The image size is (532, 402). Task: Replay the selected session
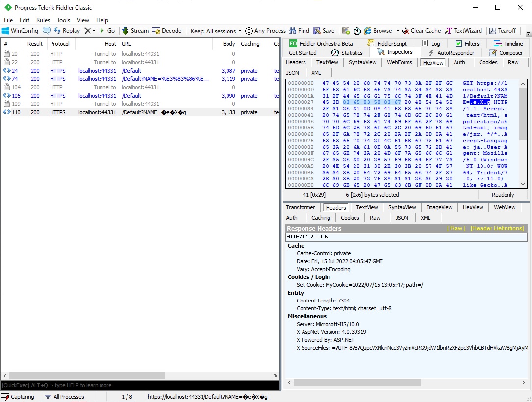tap(67, 31)
